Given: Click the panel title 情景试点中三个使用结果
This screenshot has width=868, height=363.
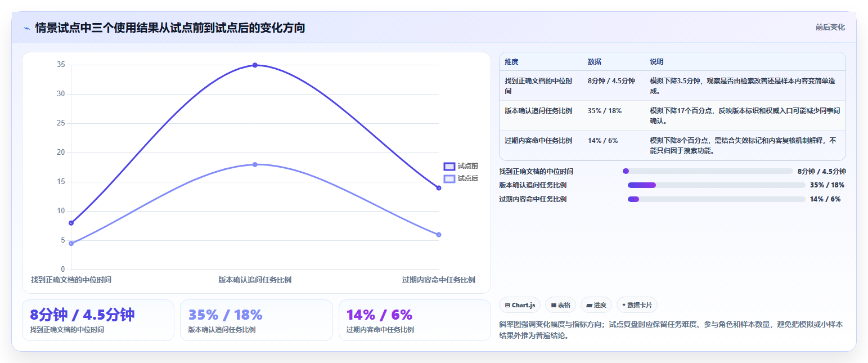Looking at the screenshot, I should pos(170,28).
